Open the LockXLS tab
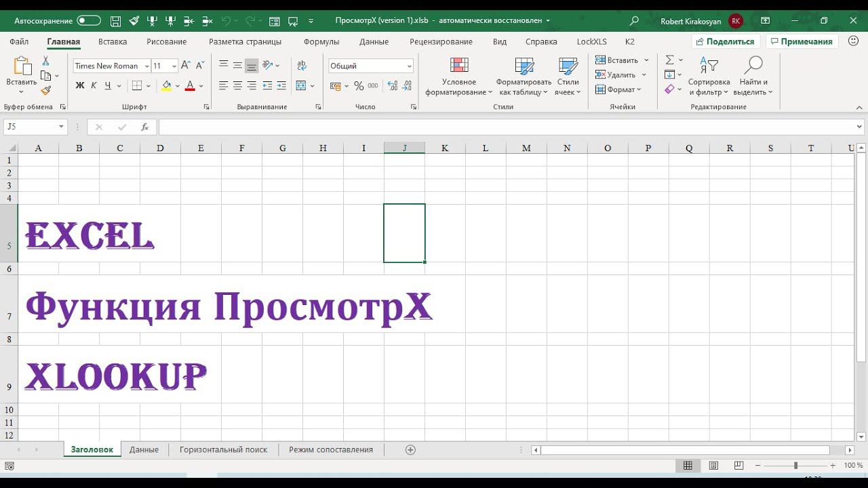The image size is (868, 488). coord(591,41)
